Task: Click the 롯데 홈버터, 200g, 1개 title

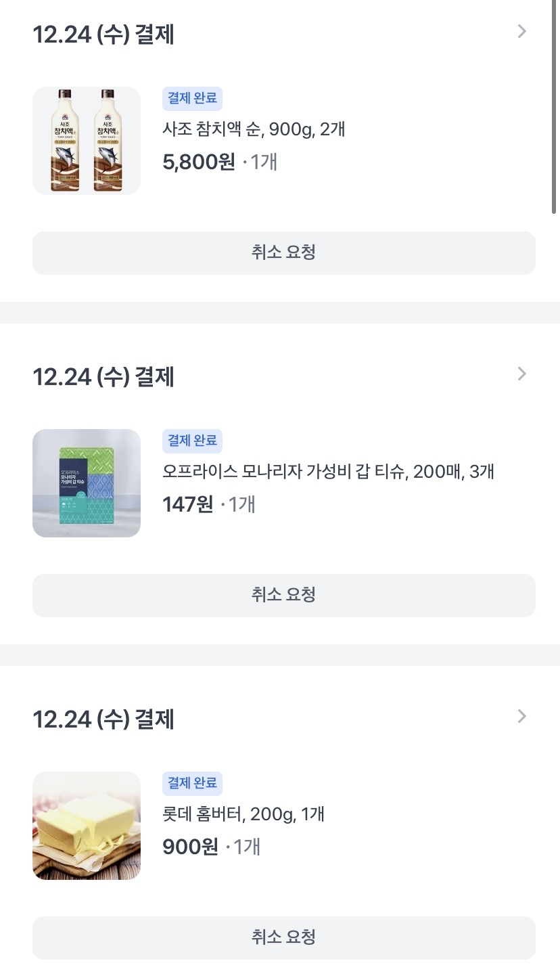Action: click(x=243, y=814)
